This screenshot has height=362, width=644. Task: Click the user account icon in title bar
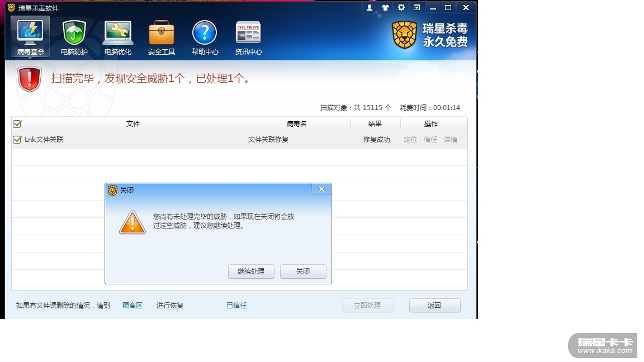pyautogui.click(x=369, y=7)
